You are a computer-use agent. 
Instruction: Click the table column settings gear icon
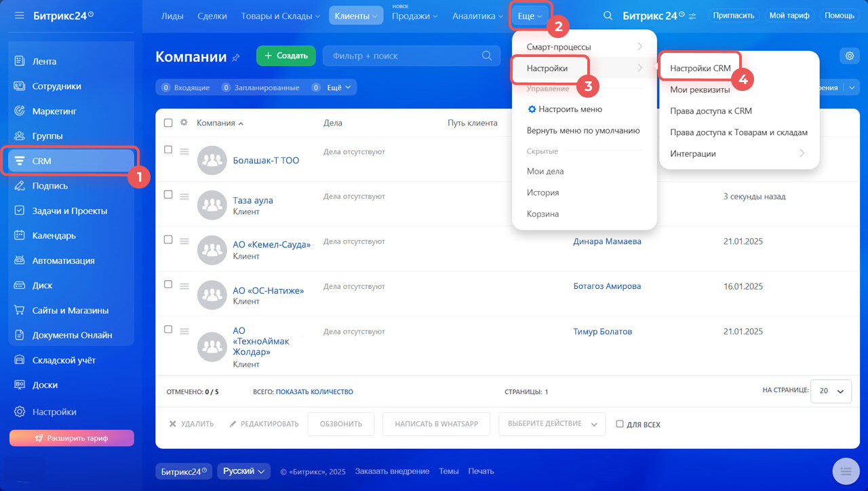coord(184,123)
